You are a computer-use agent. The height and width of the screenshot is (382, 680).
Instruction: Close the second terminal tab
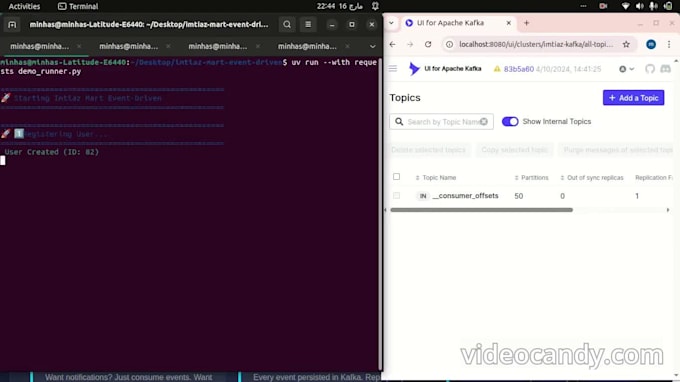168,46
